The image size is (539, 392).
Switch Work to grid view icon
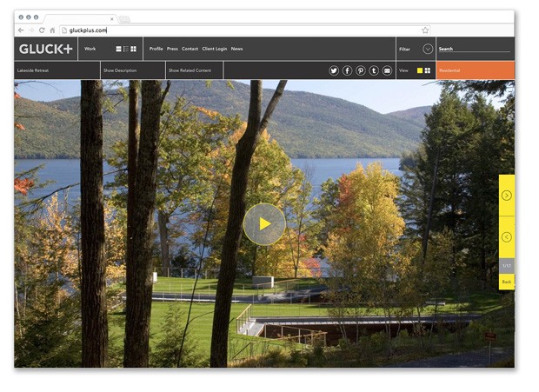(x=133, y=50)
